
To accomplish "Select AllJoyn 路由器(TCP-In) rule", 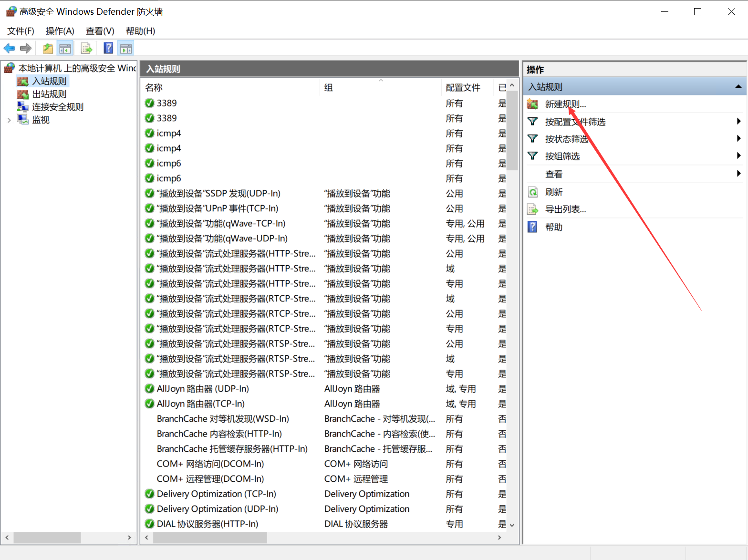I will coord(324,404).
